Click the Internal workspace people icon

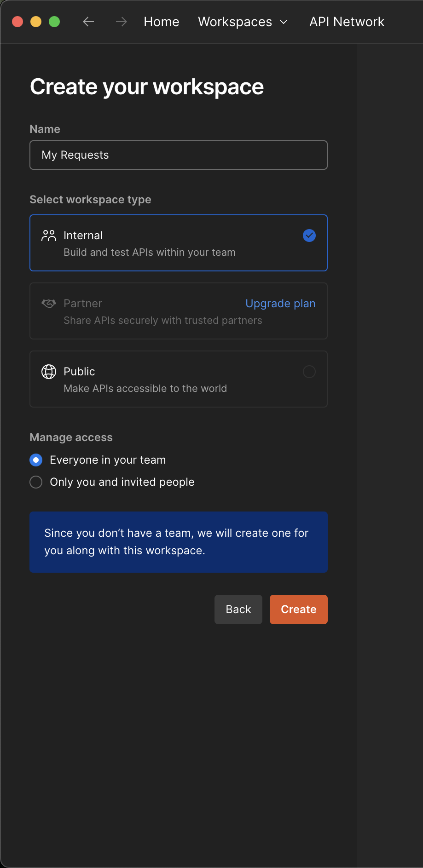point(48,236)
